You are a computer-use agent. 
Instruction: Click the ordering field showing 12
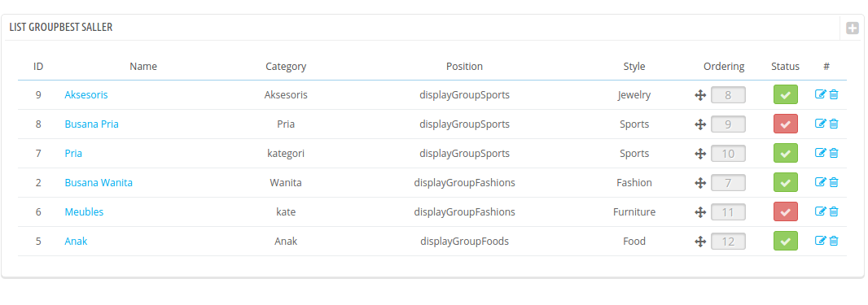coord(728,242)
